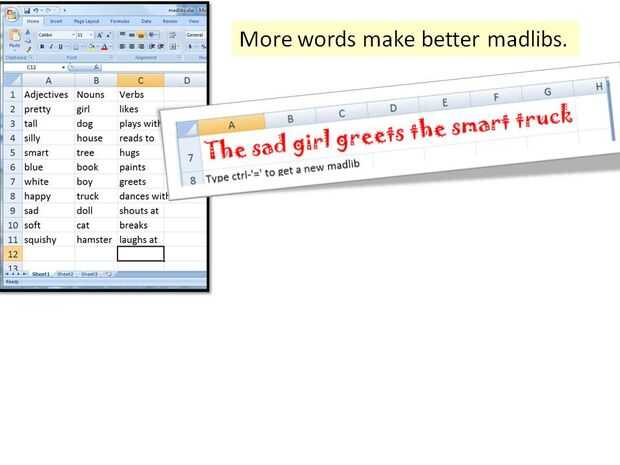Click the cell containing "squishy"
620x465 pixels.
point(48,240)
